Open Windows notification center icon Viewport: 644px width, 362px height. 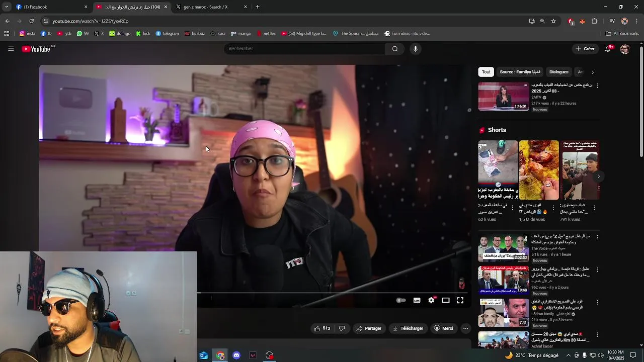coord(633,355)
